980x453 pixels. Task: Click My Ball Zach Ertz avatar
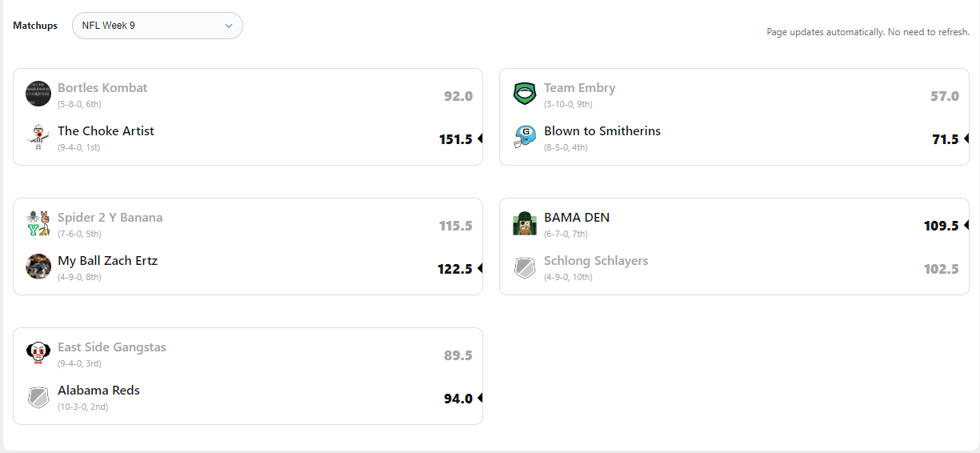tap(38, 267)
